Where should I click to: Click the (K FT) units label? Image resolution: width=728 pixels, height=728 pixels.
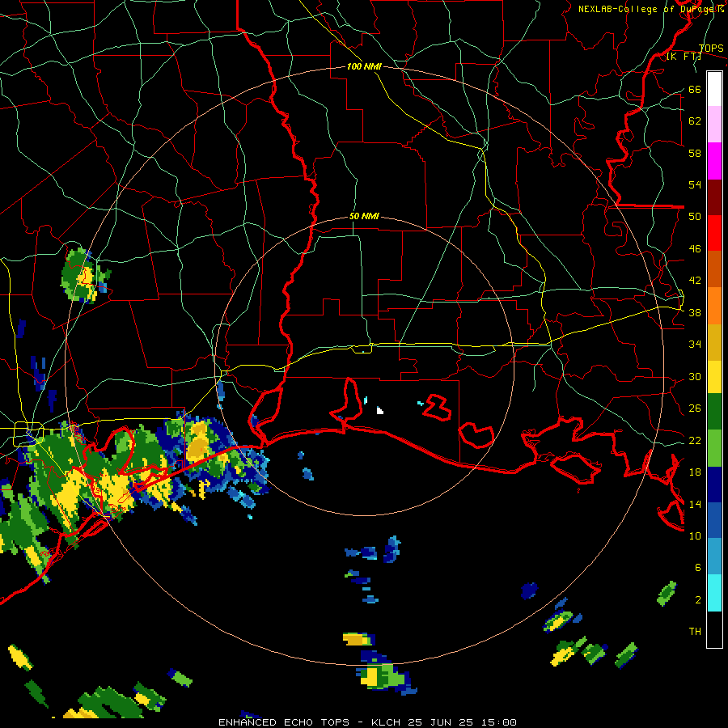[x=684, y=56]
